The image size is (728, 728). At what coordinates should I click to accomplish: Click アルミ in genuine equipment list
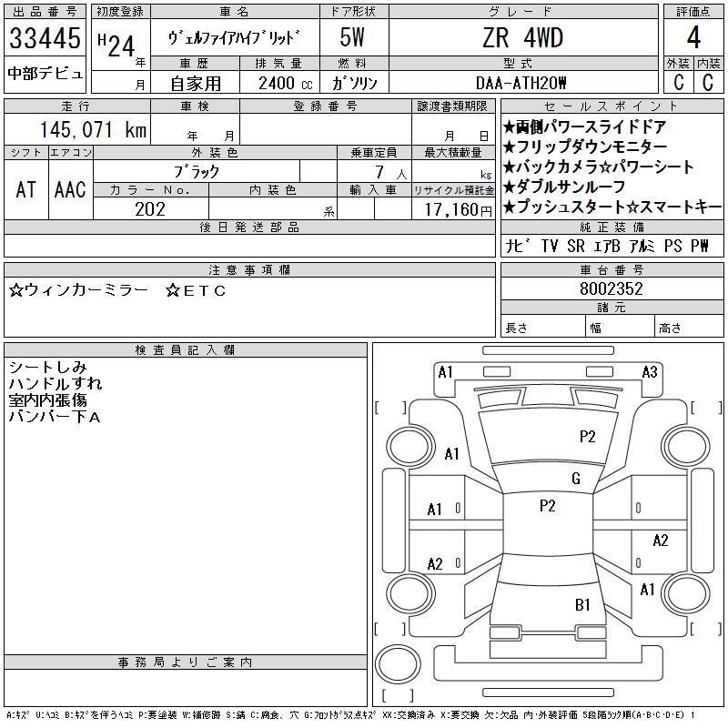[642, 246]
